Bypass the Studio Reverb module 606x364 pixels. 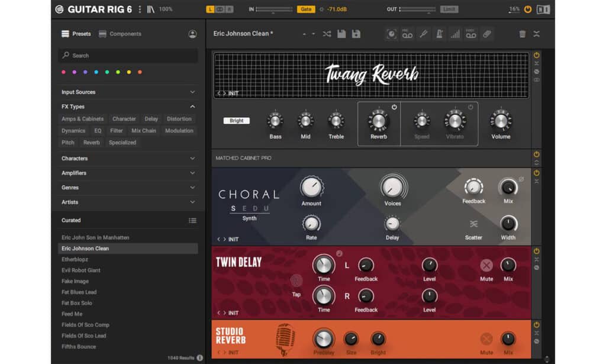(536, 325)
